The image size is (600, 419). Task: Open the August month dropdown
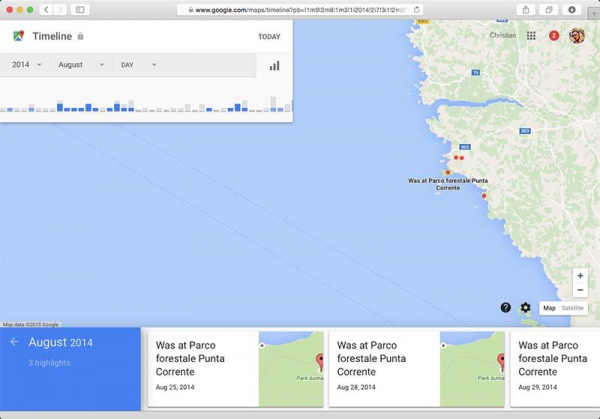click(81, 65)
